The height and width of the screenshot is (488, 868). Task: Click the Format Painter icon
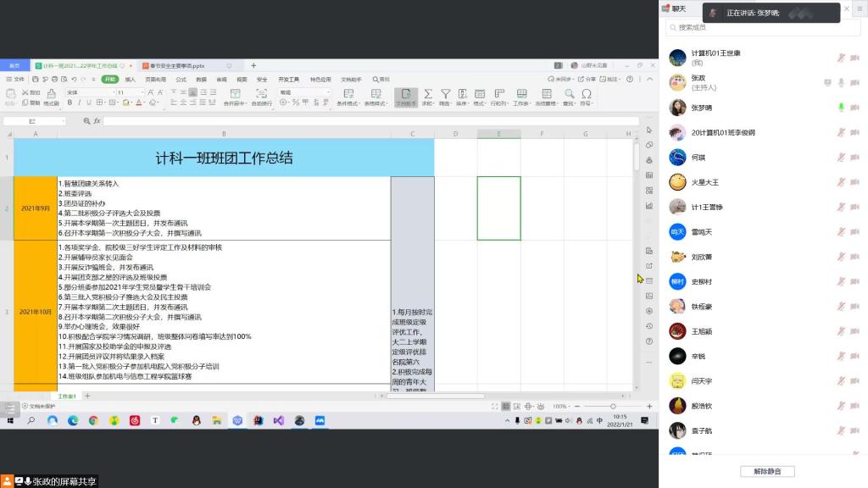[x=51, y=96]
